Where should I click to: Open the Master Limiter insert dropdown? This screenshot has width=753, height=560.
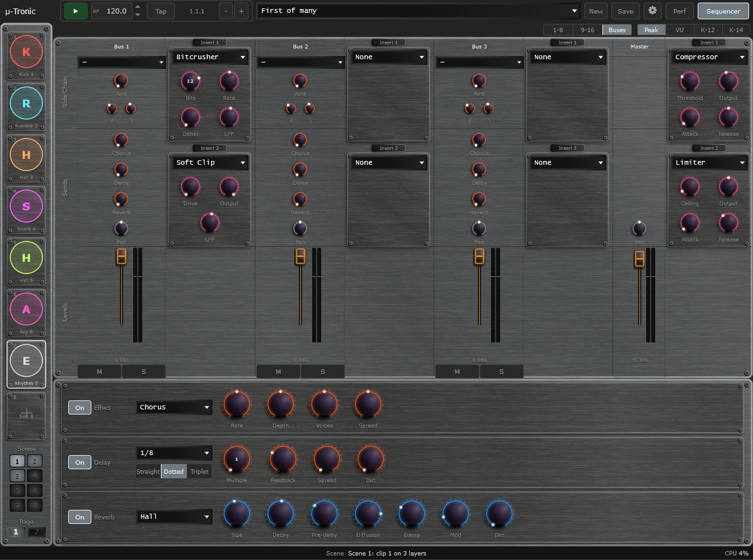(x=709, y=163)
